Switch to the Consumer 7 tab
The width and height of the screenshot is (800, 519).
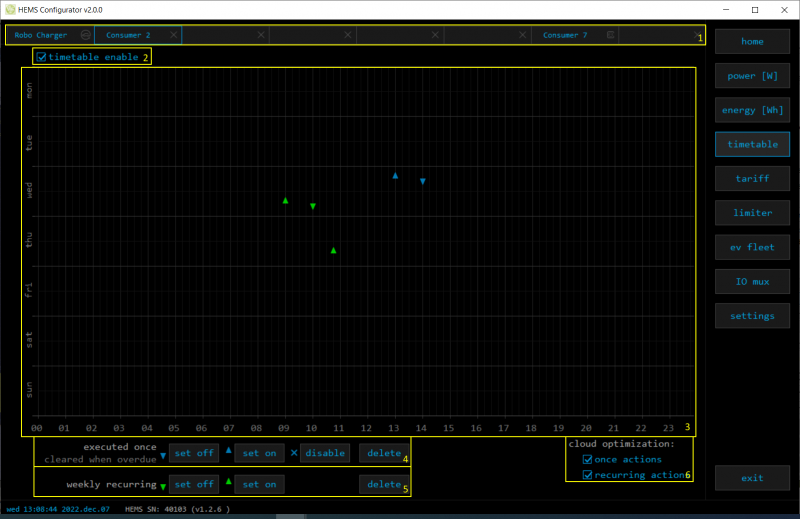(x=565, y=35)
